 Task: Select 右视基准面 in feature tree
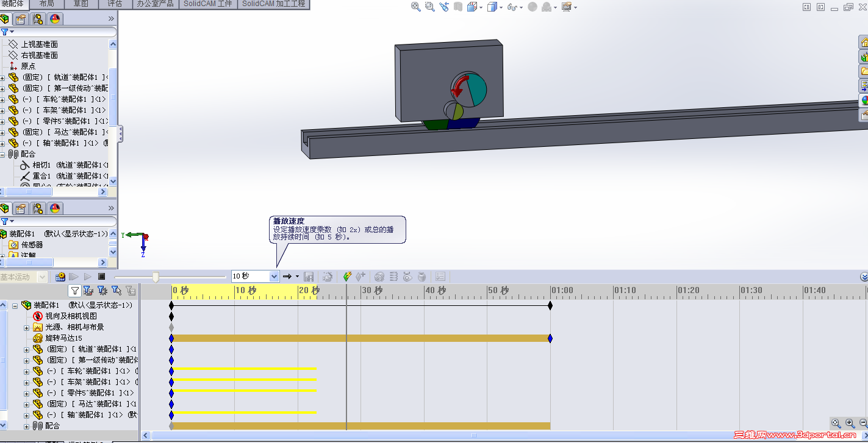click(40, 55)
